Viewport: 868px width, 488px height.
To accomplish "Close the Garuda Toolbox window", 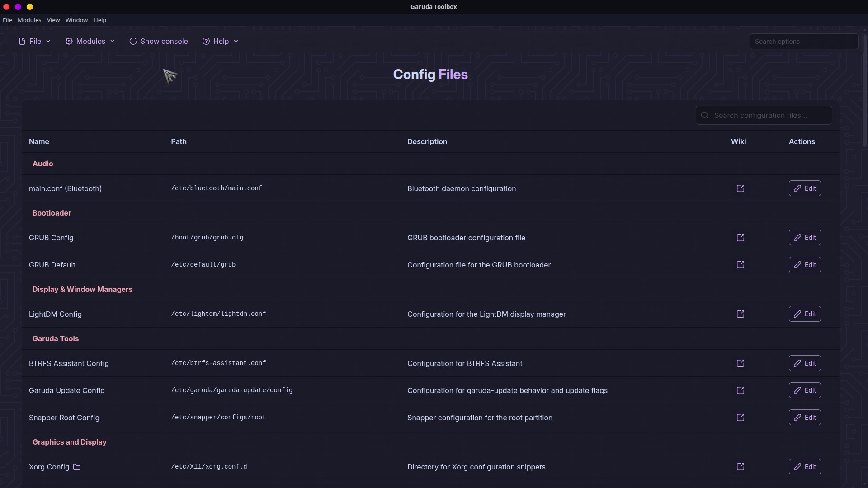I will tap(6, 7).
